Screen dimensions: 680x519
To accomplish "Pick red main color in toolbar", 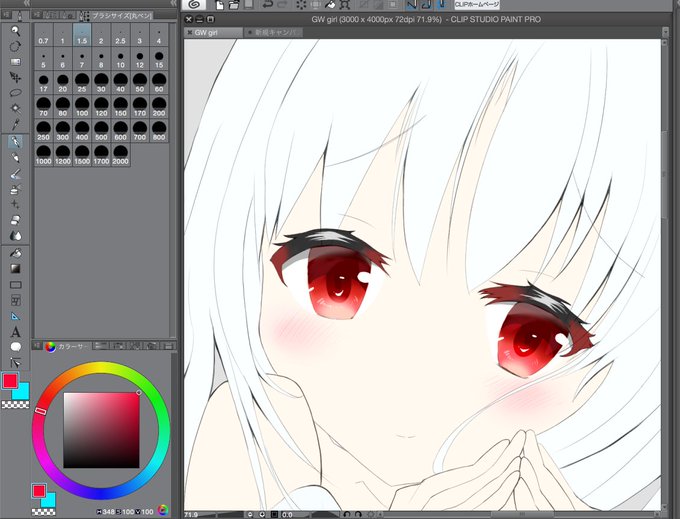I will click(x=10, y=381).
